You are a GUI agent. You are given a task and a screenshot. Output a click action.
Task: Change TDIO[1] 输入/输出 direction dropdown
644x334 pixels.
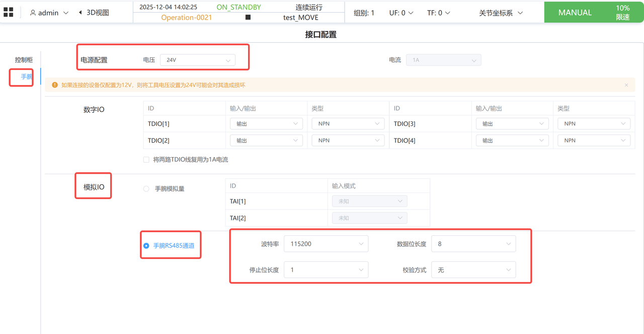click(x=266, y=124)
